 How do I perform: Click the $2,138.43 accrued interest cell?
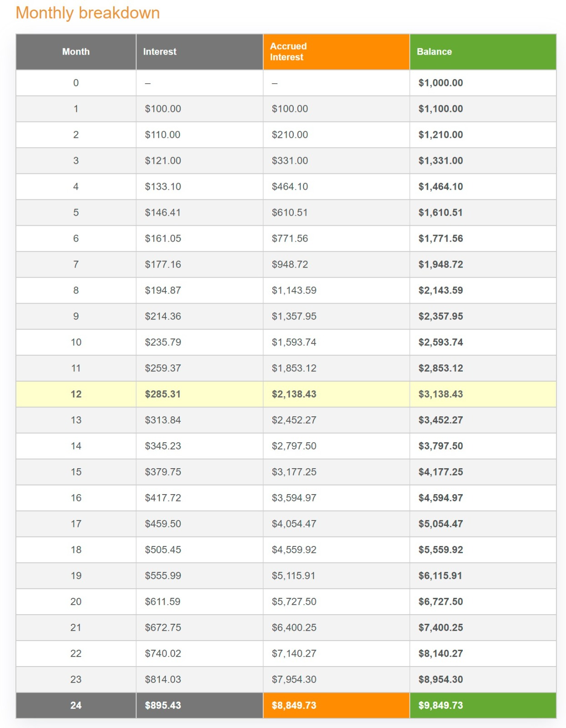294,394
